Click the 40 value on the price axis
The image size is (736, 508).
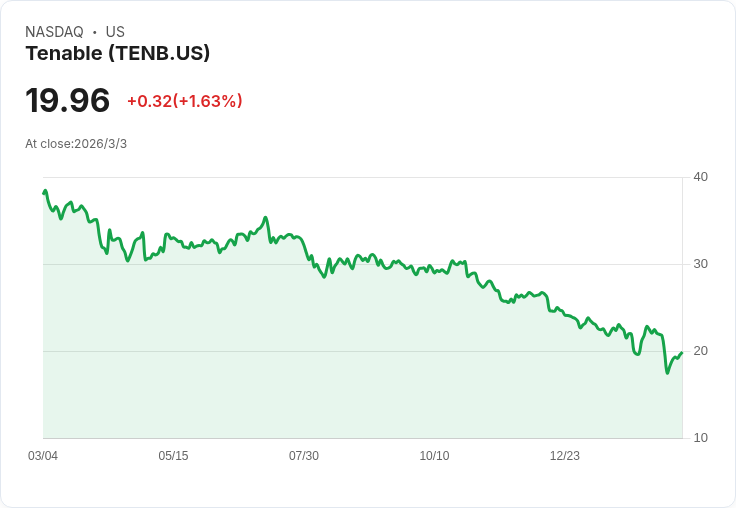tap(700, 177)
